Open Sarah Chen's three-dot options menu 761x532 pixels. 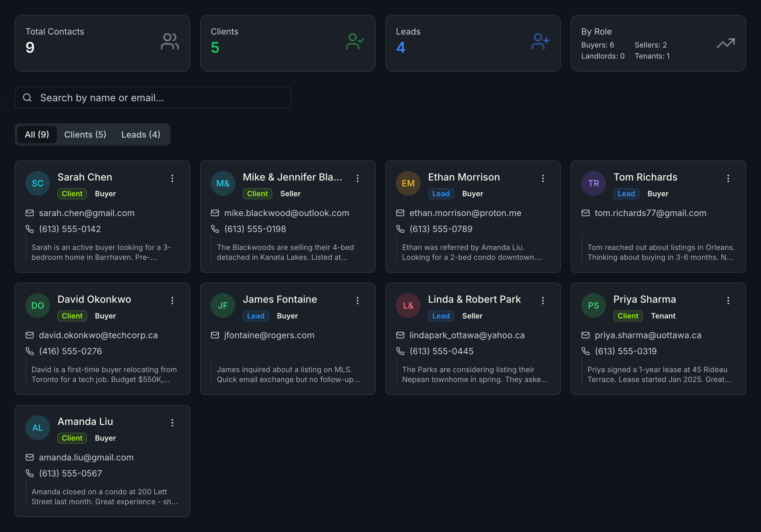(172, 178)
